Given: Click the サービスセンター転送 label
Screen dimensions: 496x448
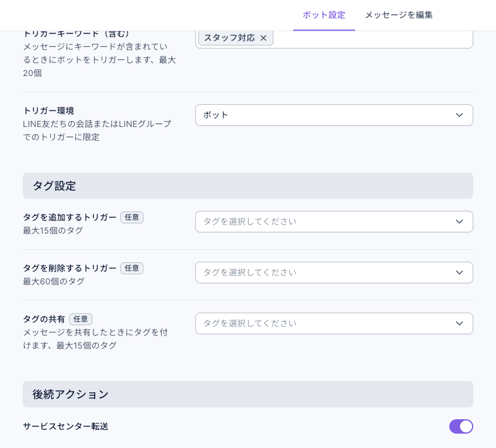Looking at the screenshot, I should point(65,426).
